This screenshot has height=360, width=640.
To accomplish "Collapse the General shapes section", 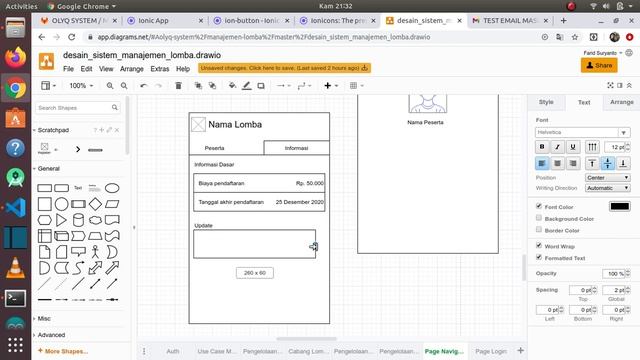I will pyautogui.click(x=47, y=169).
